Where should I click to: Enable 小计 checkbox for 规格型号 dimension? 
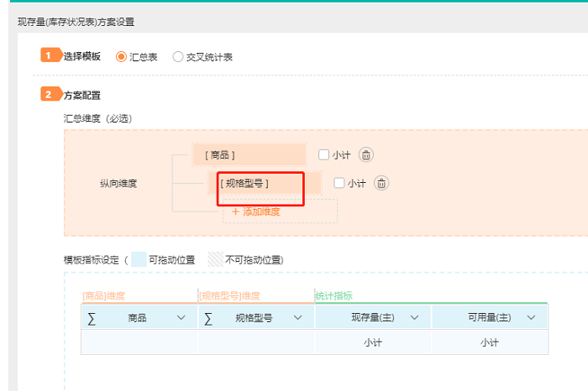[x=339, y=183]
